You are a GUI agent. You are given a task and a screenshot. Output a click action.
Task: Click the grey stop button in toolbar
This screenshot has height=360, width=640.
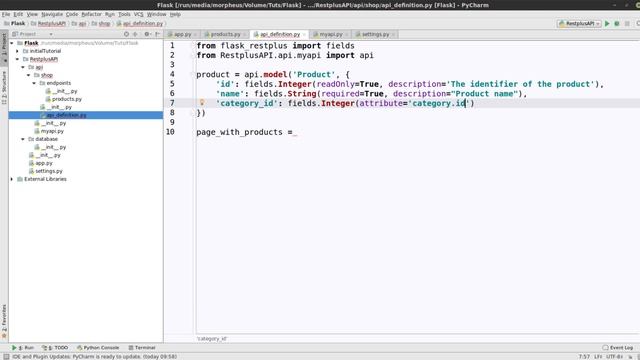[627, 24]
